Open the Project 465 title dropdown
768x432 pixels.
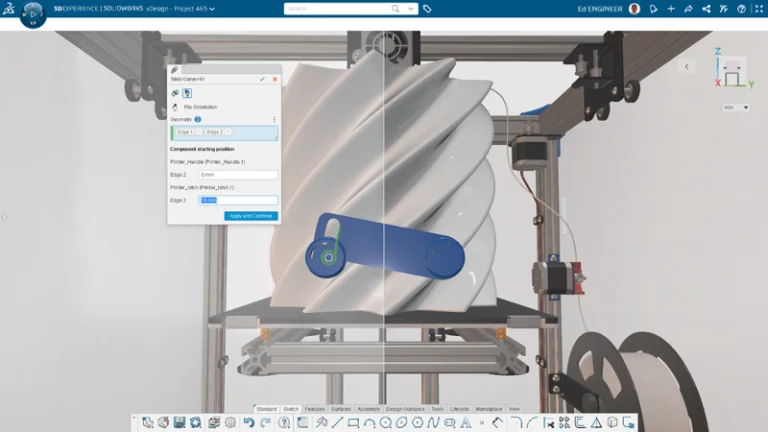[x=212, y=9]
